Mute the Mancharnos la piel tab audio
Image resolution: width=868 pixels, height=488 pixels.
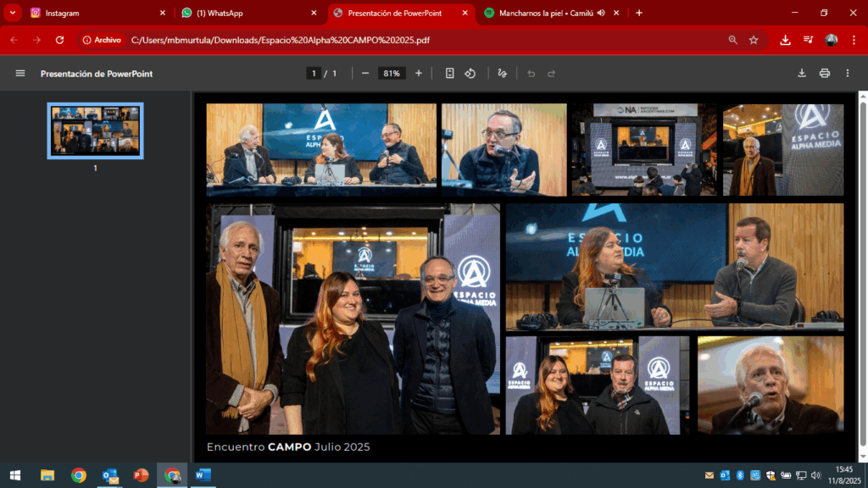(x=601, y=13)
